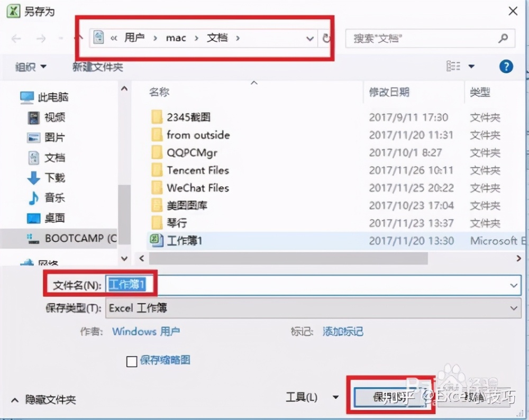Click the Excel workbook icon next to 工作簿1
Image resolution: width=529 pixels, height=420 pixels.
tap(156, 241)
